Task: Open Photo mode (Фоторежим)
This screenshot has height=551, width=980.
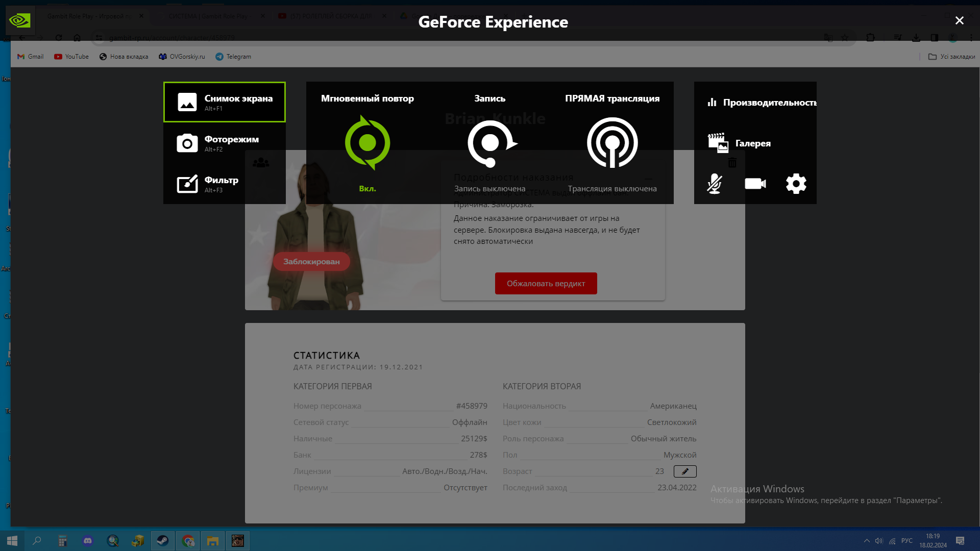Action: (224, 143)
